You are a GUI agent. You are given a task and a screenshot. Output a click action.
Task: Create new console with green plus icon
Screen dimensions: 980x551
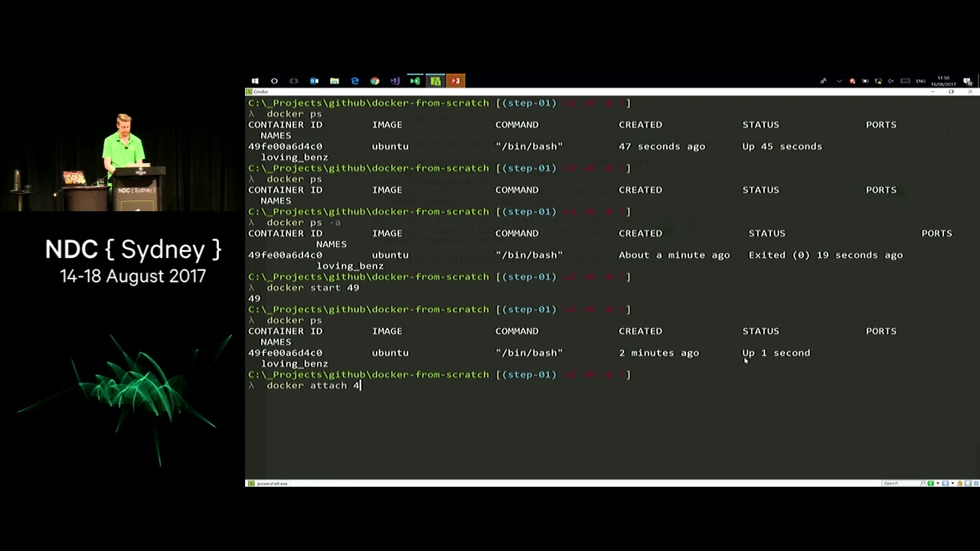[930, 484]
